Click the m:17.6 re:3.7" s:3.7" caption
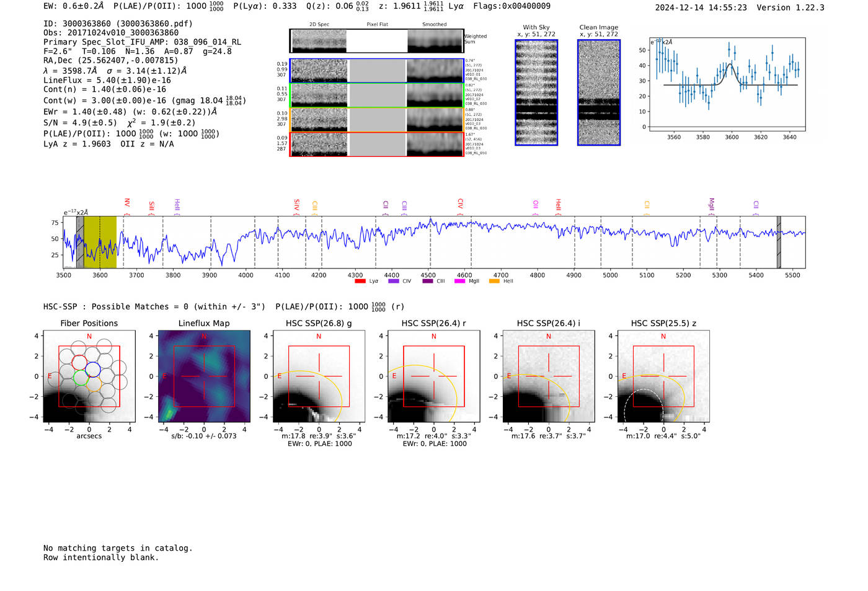This screenshot has width=868, height=591. tap(549, 436)
